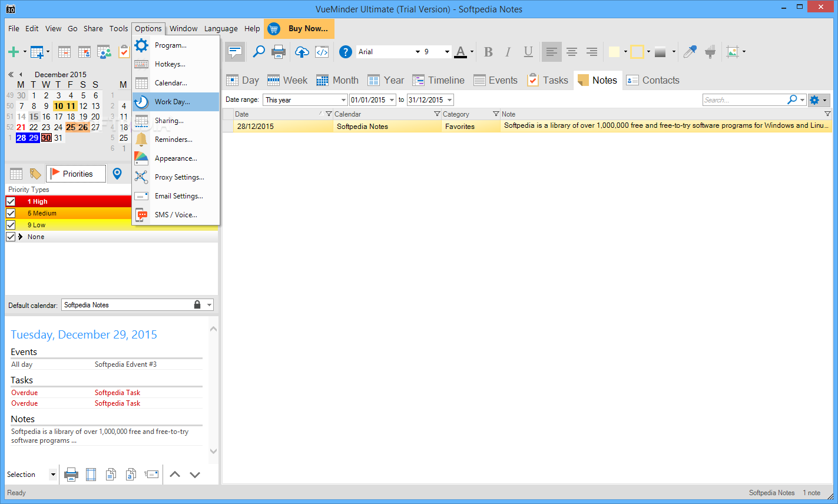
Task: Open the font size 9 dropdown
Action: pos(447,52)
